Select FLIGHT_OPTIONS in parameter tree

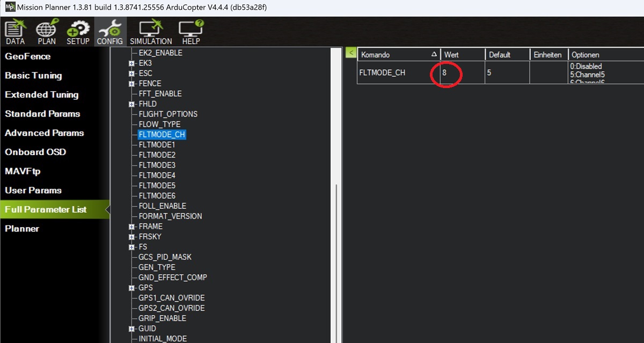tap(168, 114)
